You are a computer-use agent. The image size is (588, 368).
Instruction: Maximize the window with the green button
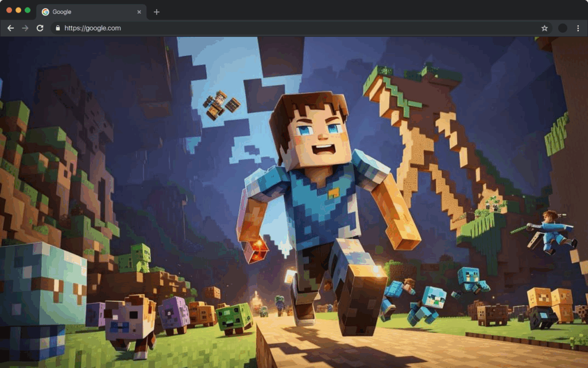pyautogui.click(x=28, y=10)
